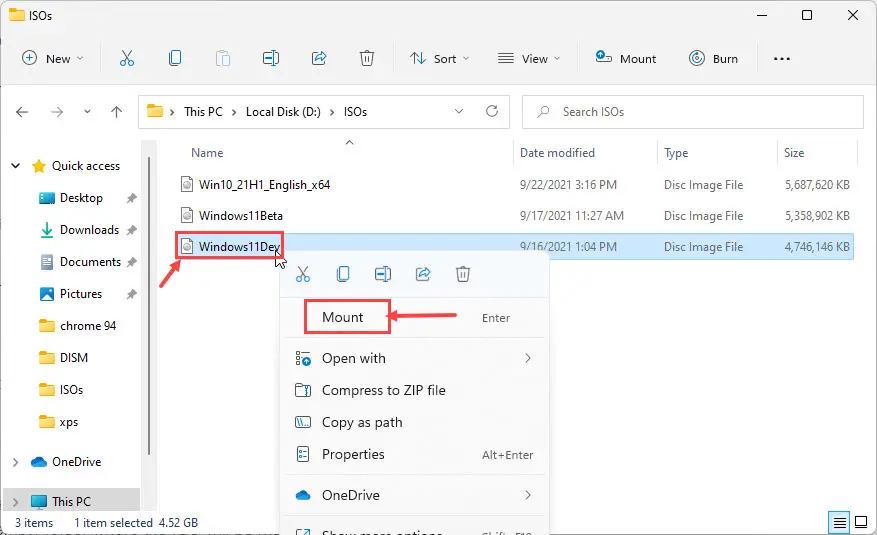Unpin Pictures using its pin icon
This screenshot has height=535, width=877.
(x=131, y=293)
